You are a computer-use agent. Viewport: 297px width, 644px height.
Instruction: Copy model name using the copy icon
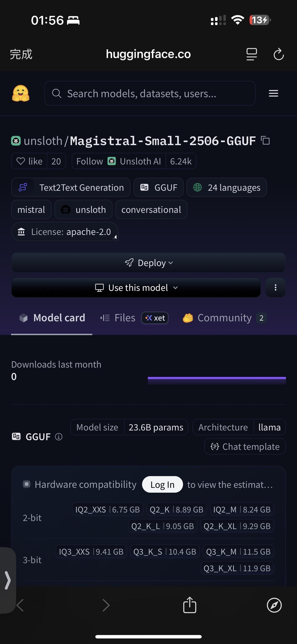click(x=265, y=140)
